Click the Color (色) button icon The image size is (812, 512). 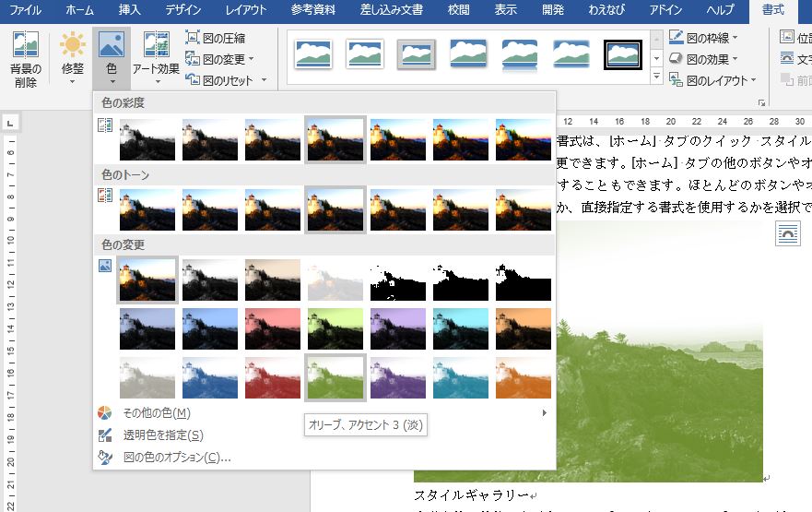[x=112, y=44]
